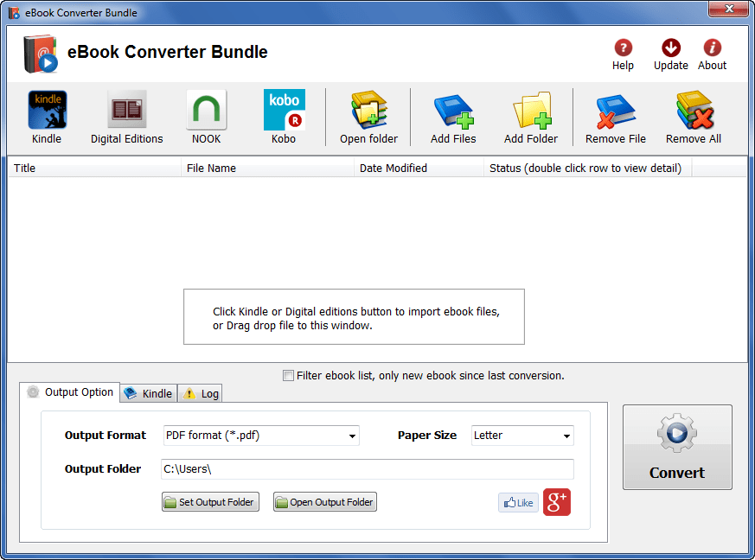Click Open Output Folder button
This screenshot has width=755, height=560.
point(325,502)
